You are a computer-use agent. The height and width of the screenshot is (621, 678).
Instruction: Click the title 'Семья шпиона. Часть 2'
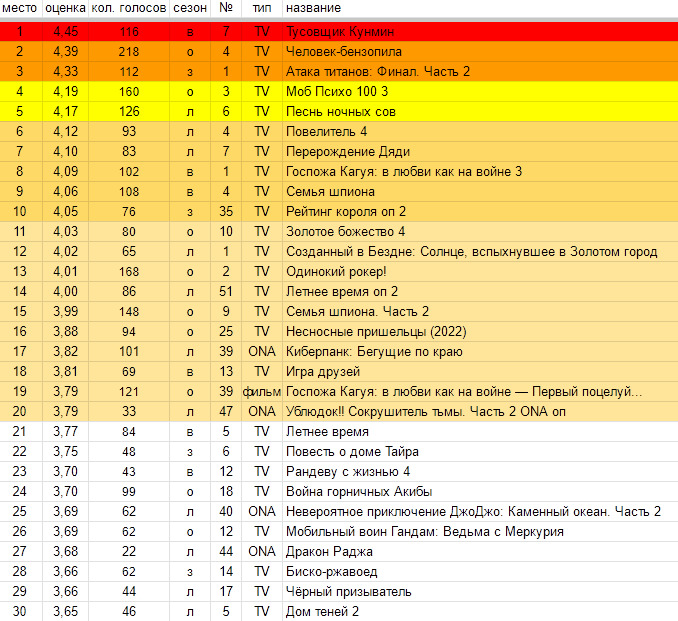coord(357,311)
